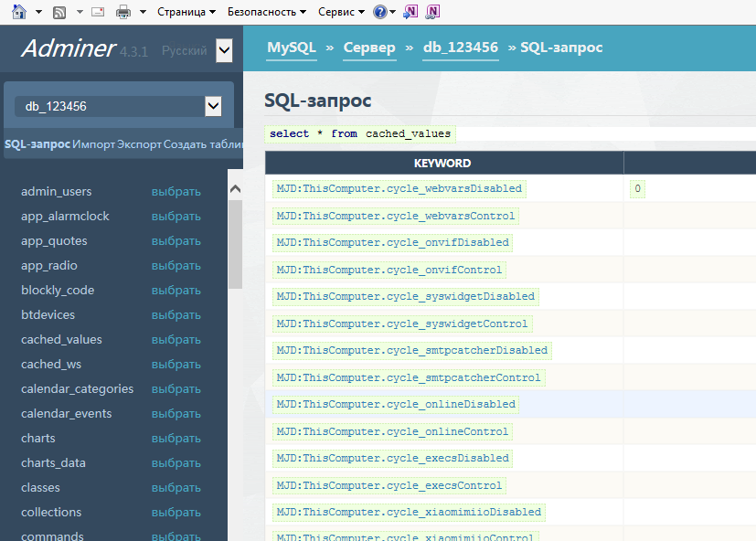Open the Импорт link in sidebar
The image size is (756, 541).
click(93, 144)
